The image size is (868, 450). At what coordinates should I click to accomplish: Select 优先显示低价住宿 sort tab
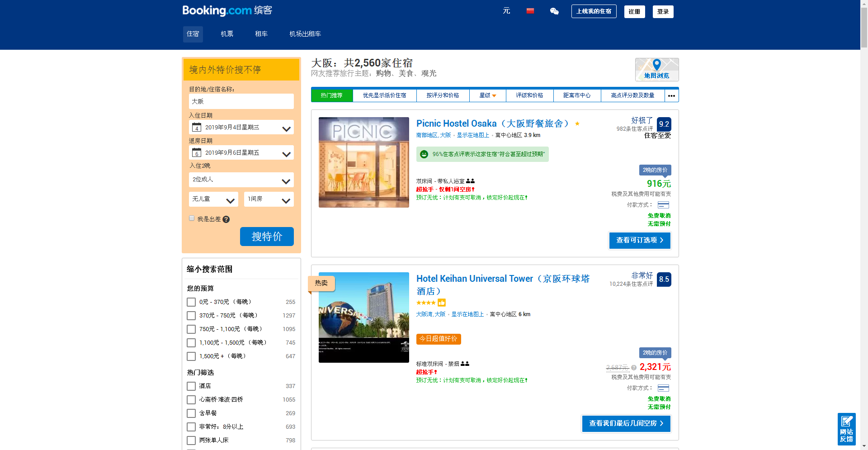(385, 95)
